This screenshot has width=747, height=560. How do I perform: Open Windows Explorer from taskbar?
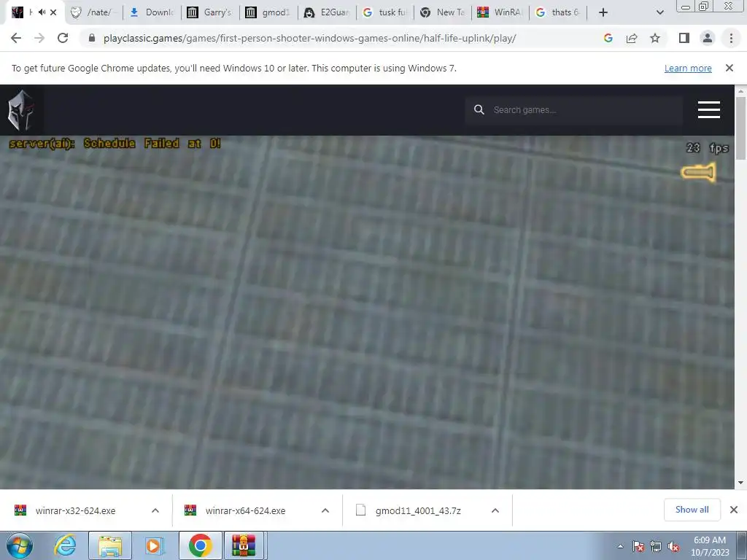110,545
